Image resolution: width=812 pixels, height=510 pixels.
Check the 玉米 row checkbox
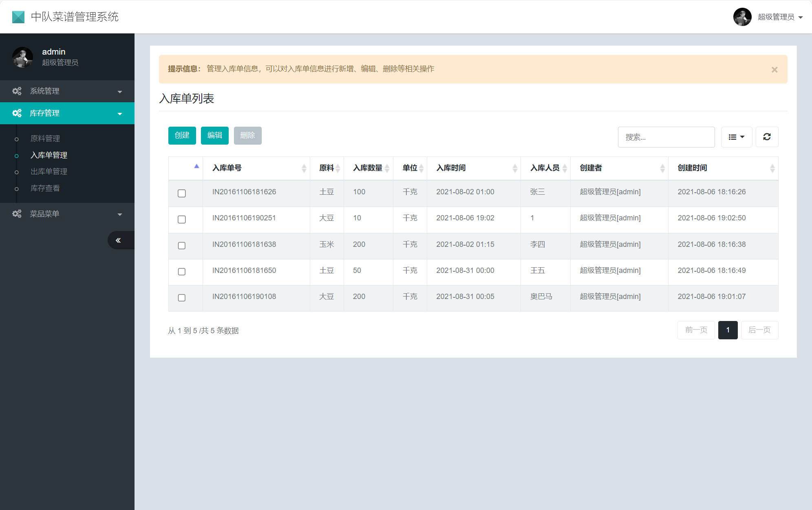(181, 246)
